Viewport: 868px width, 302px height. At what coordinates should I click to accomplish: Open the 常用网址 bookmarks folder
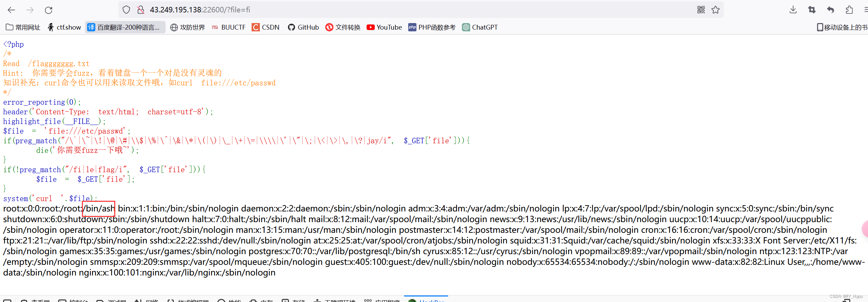pos(23,27)
